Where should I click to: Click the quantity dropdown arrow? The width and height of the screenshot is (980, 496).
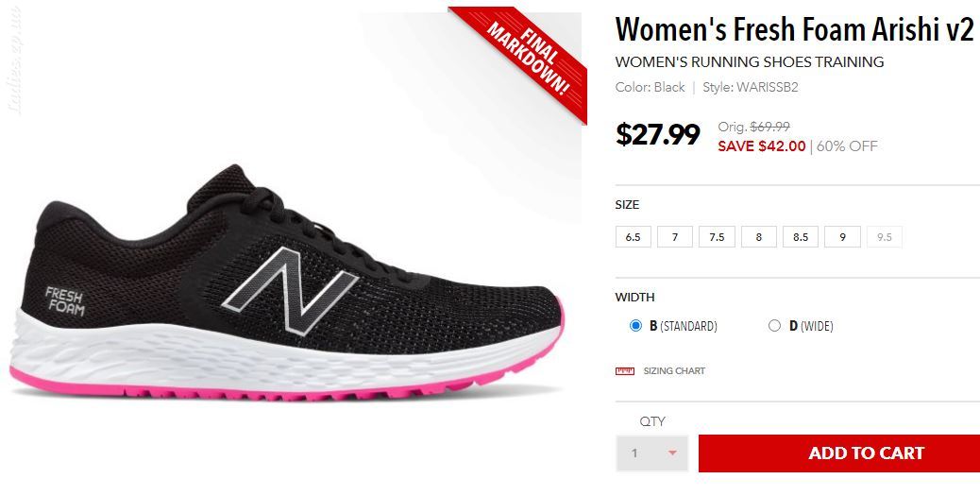click(x=672, y=453)
